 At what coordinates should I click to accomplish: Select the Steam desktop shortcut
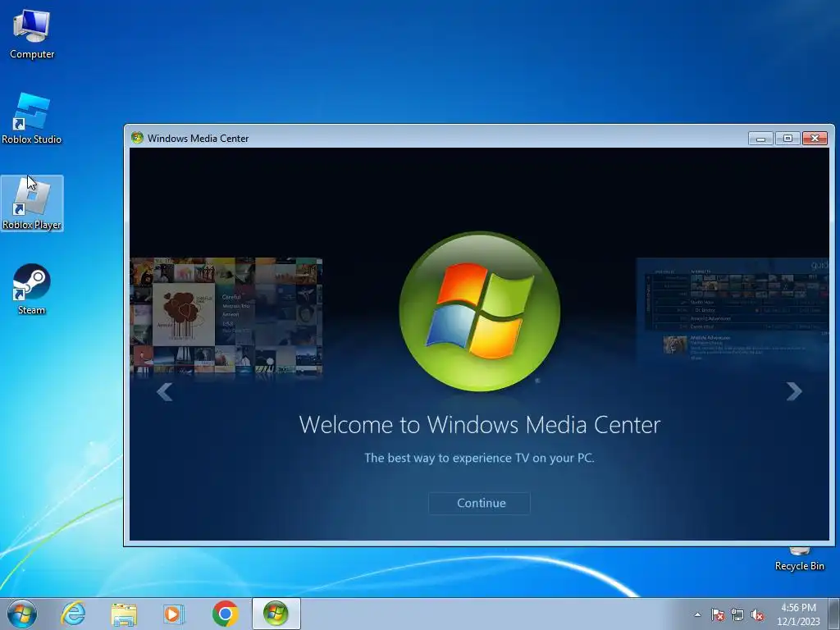click(x=32, y=290)
